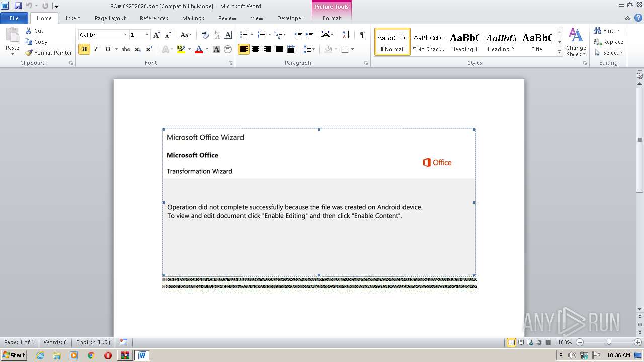The height and width of the screenshot is (362, 644).
Task: Click the Paste clipboard icon
Action: pyautogui.click(x=12, y=36)
